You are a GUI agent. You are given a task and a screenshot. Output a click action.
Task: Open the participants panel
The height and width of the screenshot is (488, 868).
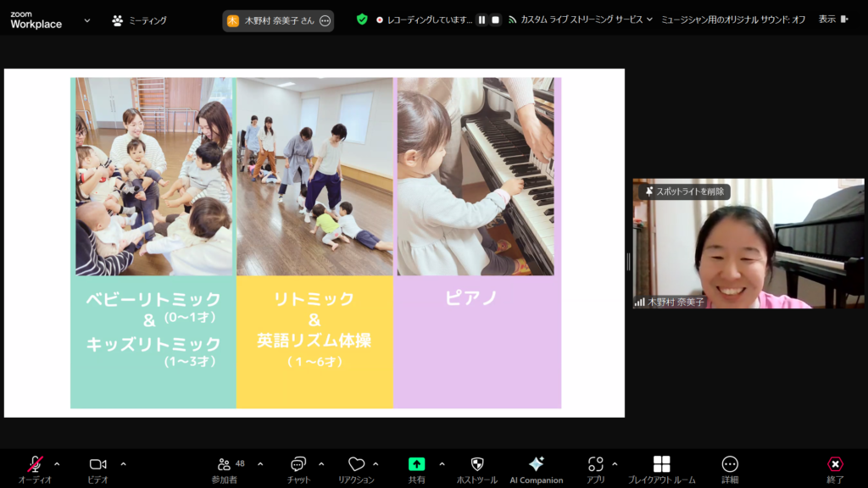224,464
